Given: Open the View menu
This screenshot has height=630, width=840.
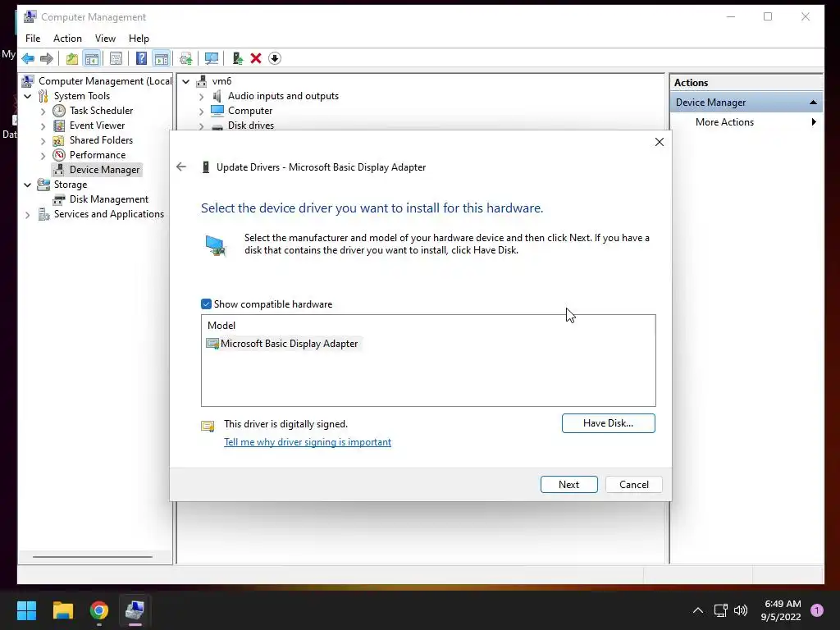Looking at the screenshot, I should pyautogui.click(x=105, y=38).
